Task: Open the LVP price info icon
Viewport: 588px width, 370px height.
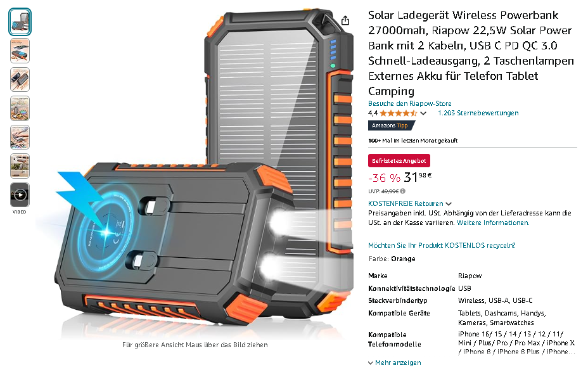Action: pyautogui.click(x=403, y=191)
